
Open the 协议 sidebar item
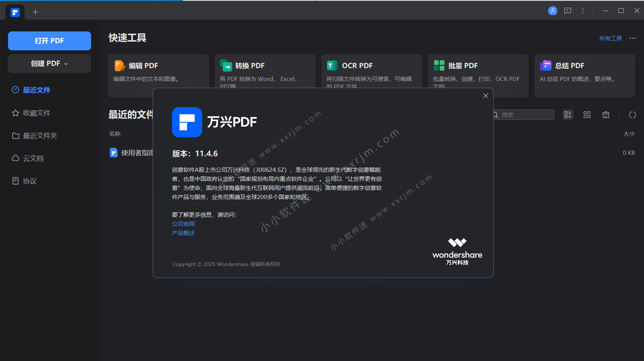[29, 181]
